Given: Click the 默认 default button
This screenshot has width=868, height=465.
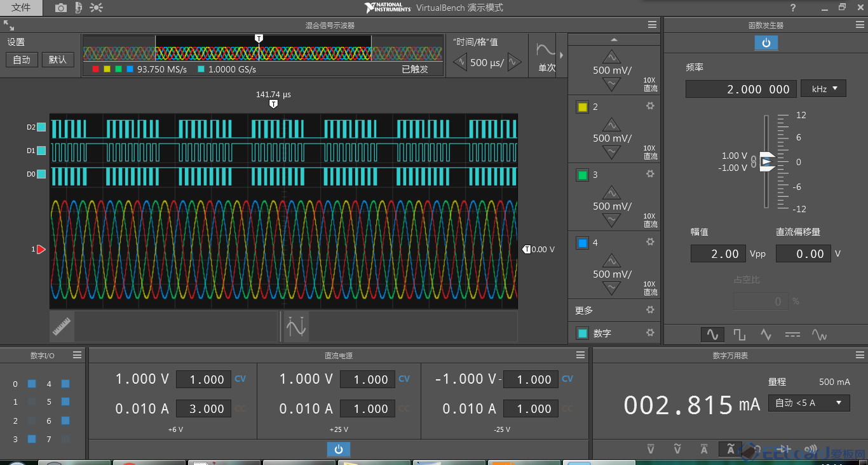Looking at the screenshot, I should [58, 60].
